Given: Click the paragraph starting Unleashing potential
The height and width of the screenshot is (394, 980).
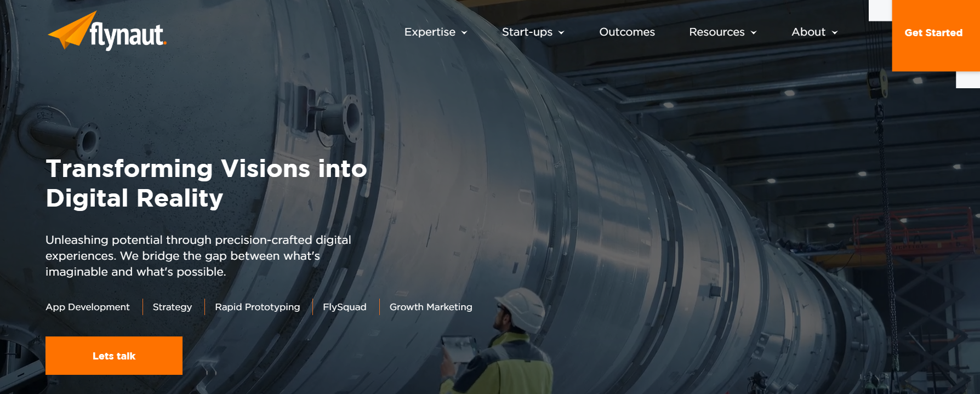Looking at the screenshot, I should [198, 256].
